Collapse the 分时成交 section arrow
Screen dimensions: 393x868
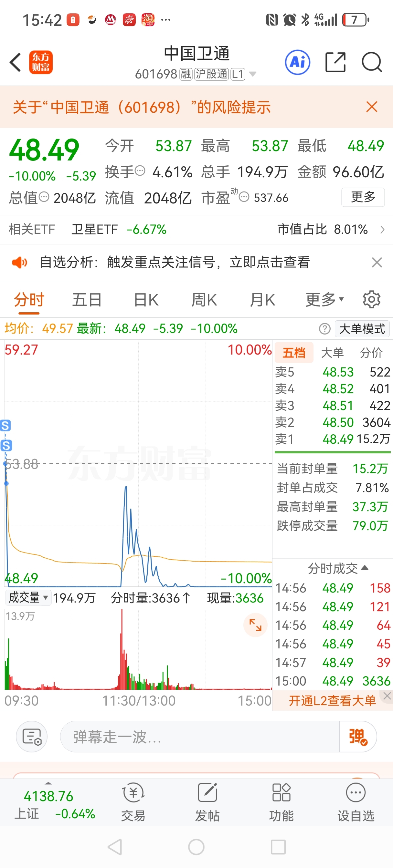tap(365, 568)
